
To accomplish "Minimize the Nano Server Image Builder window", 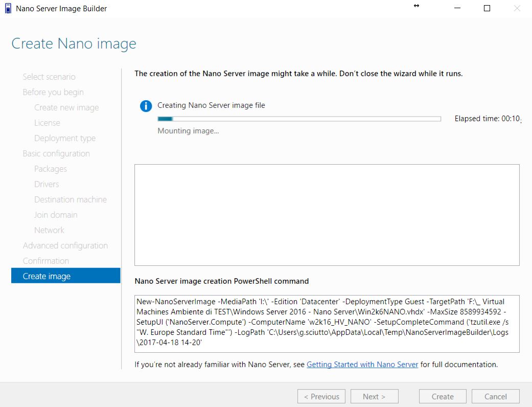I will [x=457, y=8].
